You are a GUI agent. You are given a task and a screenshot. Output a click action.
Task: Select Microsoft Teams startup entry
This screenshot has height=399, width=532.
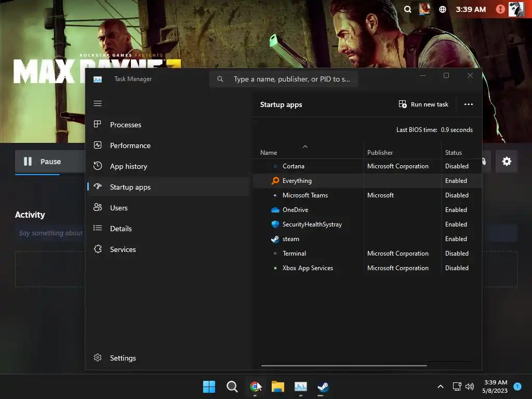tap(367, 195)
